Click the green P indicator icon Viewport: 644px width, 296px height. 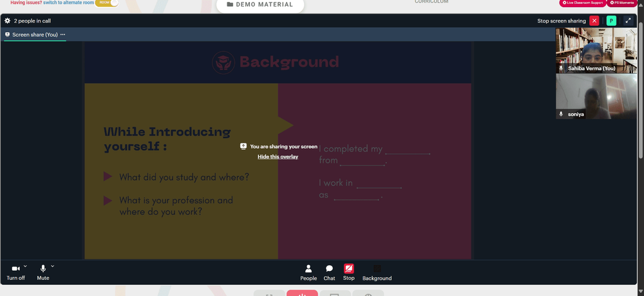(x=611, y=21)
